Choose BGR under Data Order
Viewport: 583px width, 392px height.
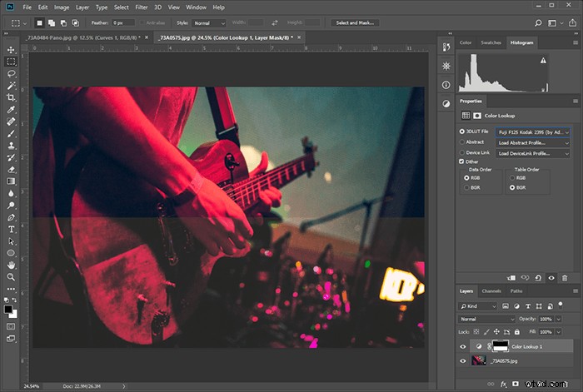(466, 187)
